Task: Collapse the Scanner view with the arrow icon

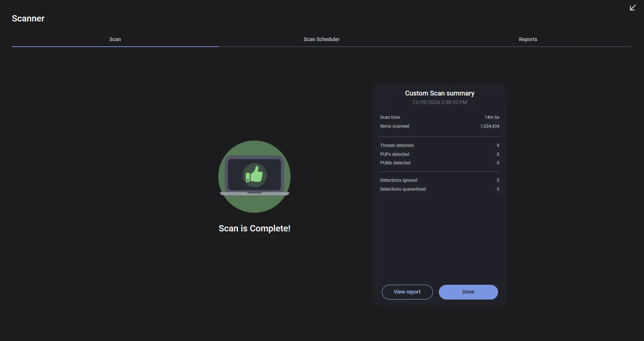Action: coord(633,8)
